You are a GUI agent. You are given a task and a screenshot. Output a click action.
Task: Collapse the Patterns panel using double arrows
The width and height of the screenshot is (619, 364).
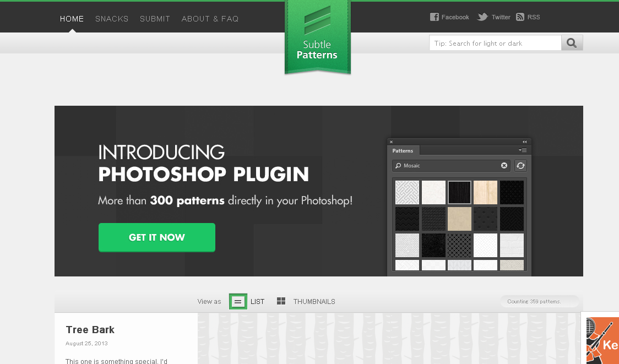tap(524, 142)
